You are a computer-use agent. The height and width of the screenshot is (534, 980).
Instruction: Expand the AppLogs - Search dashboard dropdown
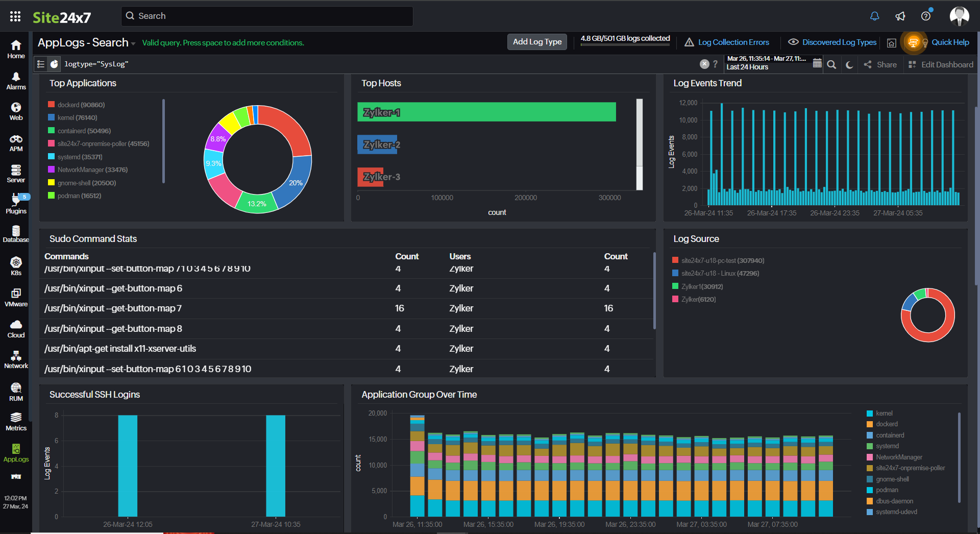pyautogui.click(x=132, y=43)
